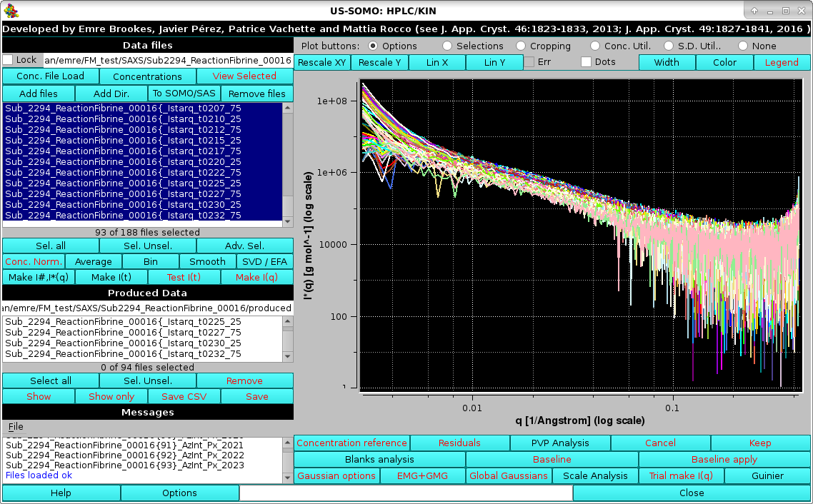Viewport: 813px width, 504px height.
Task: Click the Data files scrollbar down arrow
Action: [x=289, y=220]
